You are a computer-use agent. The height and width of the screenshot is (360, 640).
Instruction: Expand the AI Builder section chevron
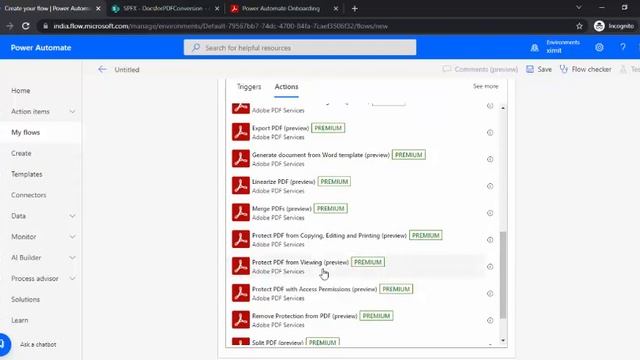coord(72,258)
